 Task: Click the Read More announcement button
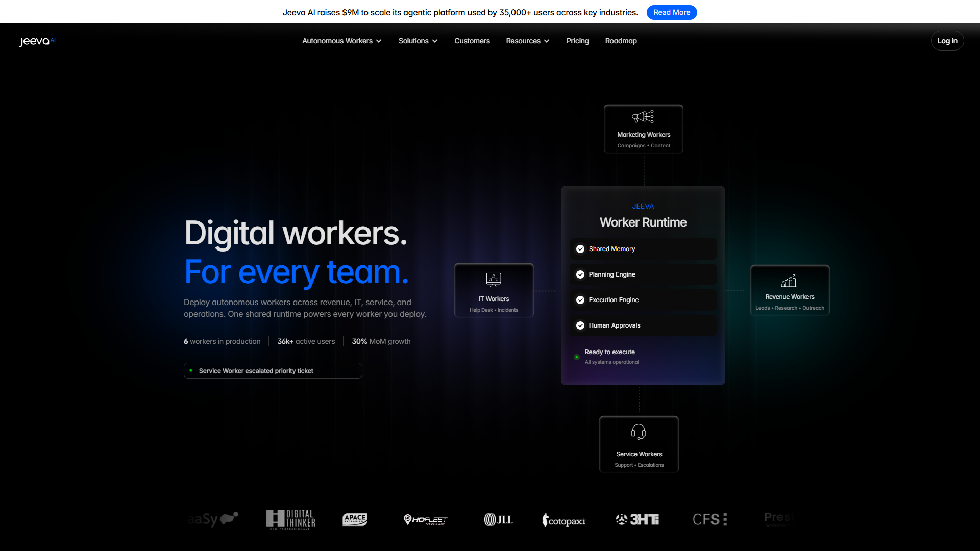tap(672, 12)
